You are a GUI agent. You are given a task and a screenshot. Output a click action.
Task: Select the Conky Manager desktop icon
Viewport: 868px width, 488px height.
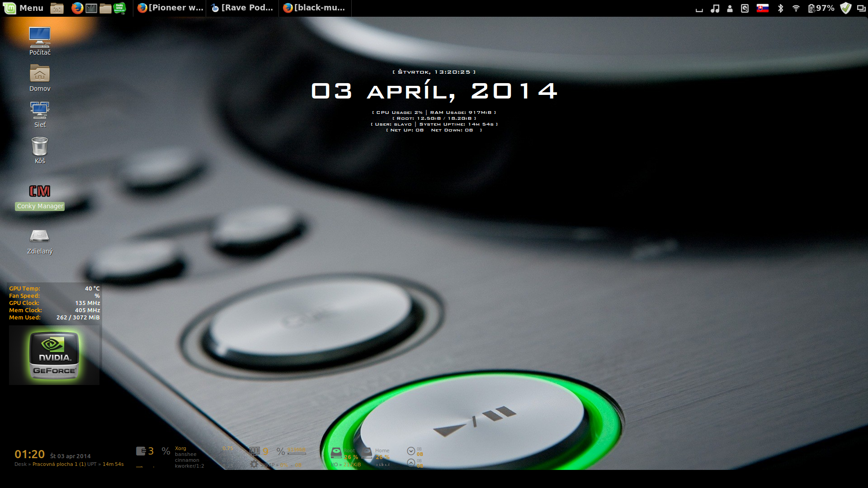pos(40,197)
